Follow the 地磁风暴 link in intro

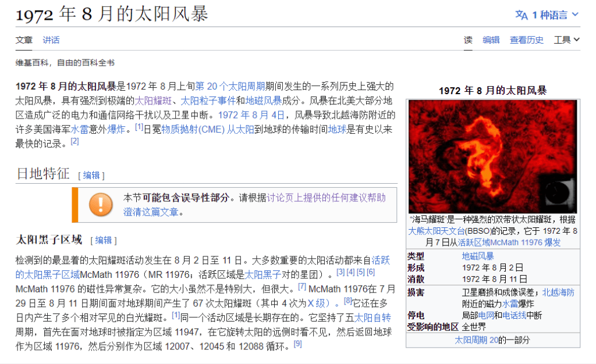tap(264, 101)
